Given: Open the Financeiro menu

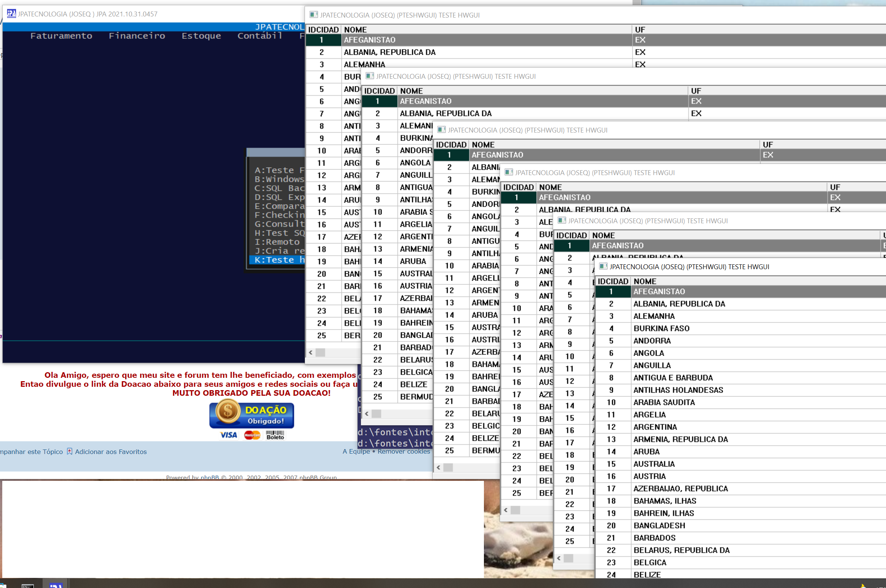Looking at the screenshot, I should click(137, 35).
